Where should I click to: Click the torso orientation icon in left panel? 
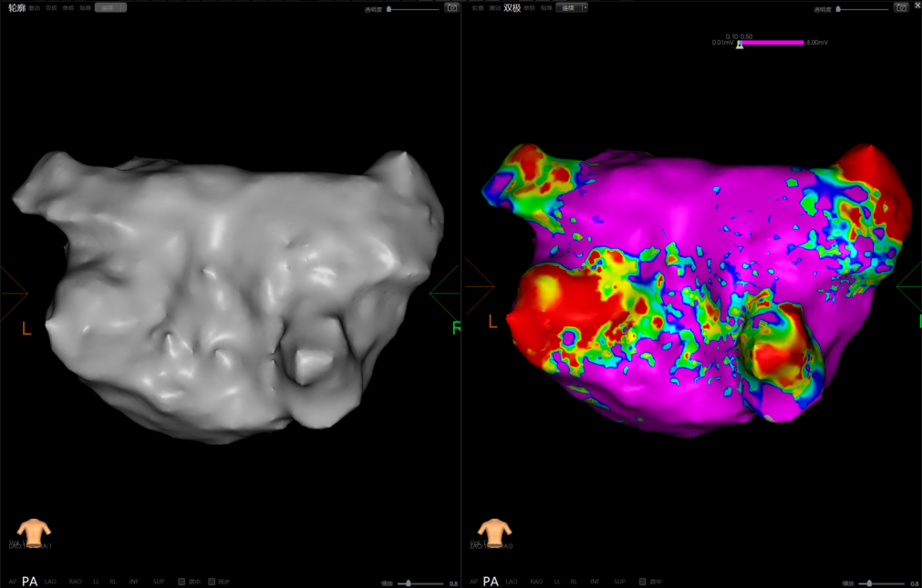point(34,531)
